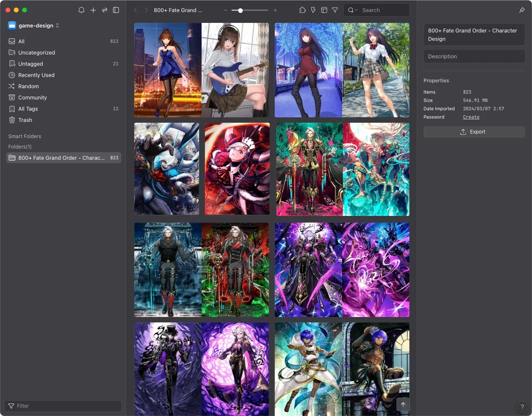
Task: Open Random in sidebar
Action: point(64,86)
